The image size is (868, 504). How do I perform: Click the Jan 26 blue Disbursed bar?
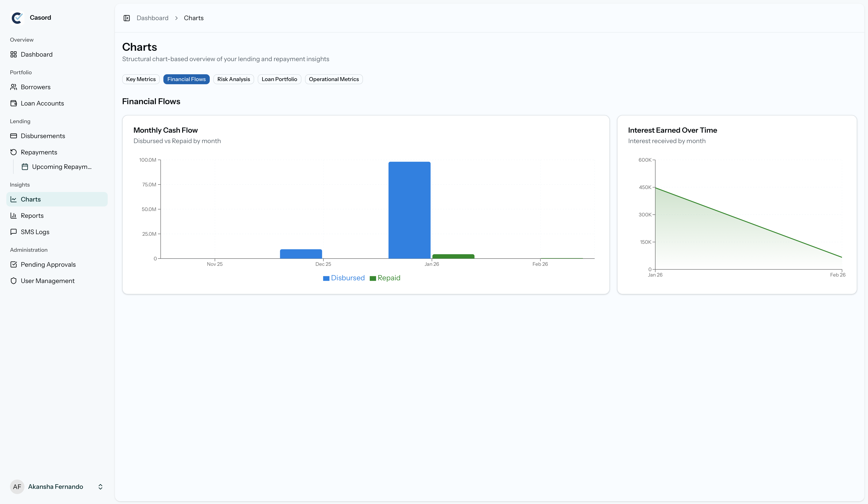409,210
